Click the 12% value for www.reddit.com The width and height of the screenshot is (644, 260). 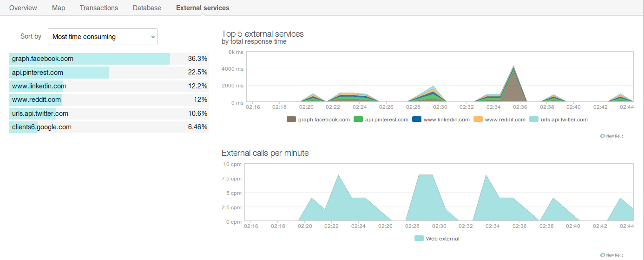click(x=201, y=100)
